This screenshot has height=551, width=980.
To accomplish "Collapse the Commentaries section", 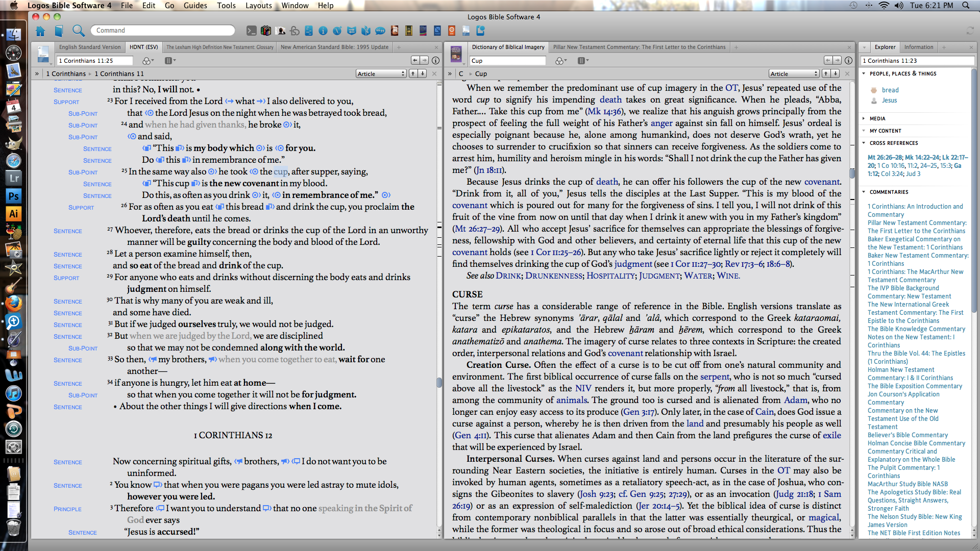I will click(x=864, y=192).
